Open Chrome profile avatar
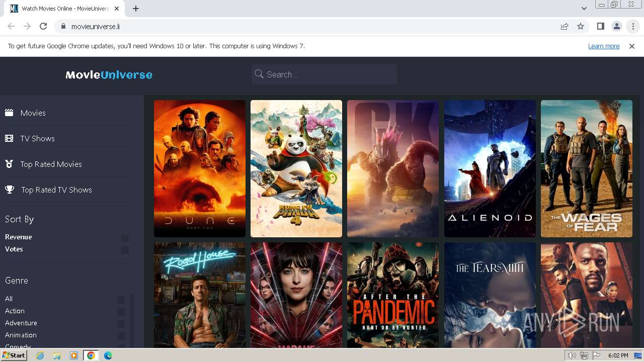 [x=616, y=26]
